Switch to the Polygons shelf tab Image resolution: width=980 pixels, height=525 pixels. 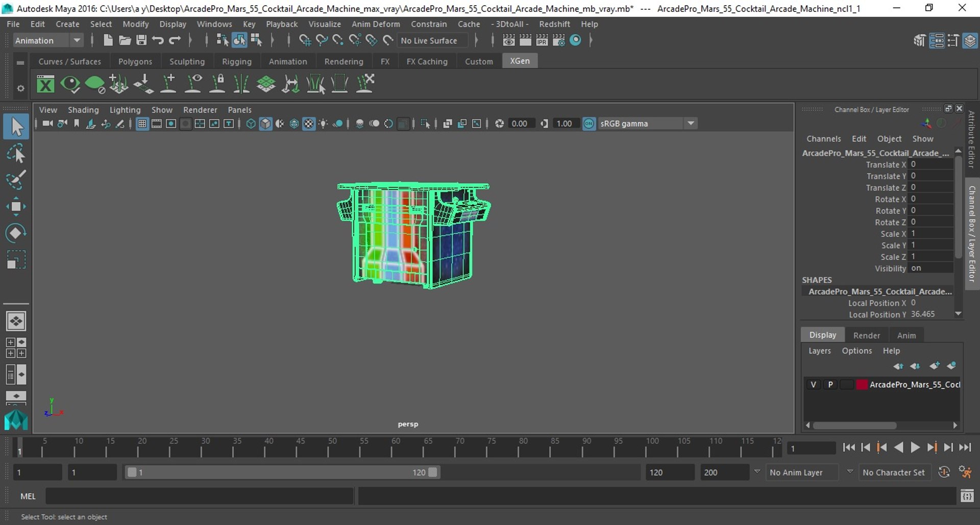135,61
